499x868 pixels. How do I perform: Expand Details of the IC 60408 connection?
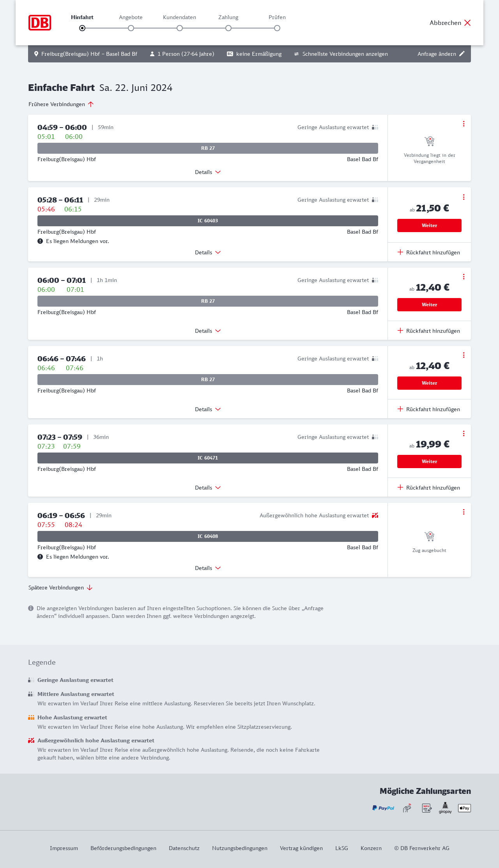point(208,568)
